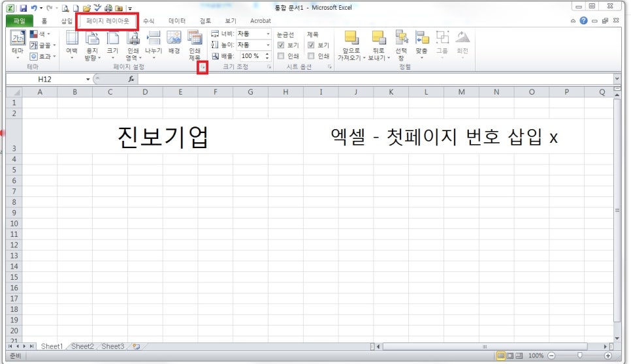Toggle 눈금선 보기 gridlines view checkbox
Image resolution: width=631 pixels, height=364 pixels.
281,45
